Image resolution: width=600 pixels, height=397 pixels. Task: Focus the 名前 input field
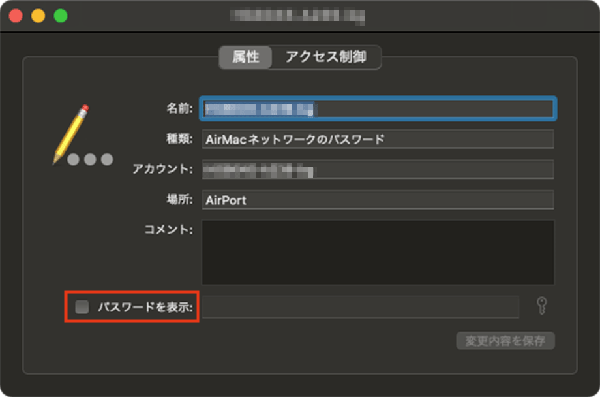click(x=378, y=109)
